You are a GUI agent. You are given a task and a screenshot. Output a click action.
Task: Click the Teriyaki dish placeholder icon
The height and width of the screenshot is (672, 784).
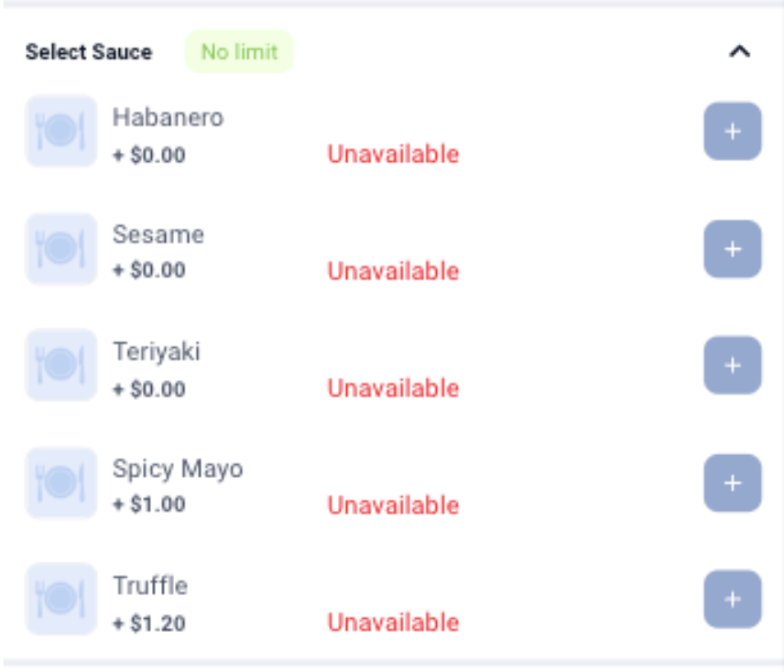(x=60, y=364)
